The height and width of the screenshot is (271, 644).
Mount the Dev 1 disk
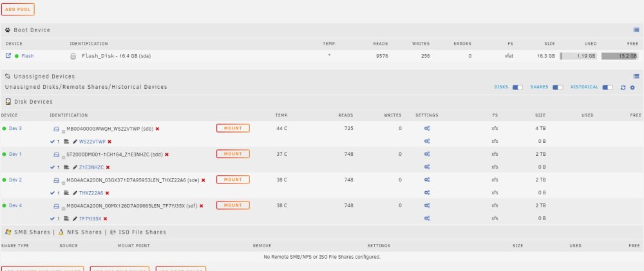point(233,154)
